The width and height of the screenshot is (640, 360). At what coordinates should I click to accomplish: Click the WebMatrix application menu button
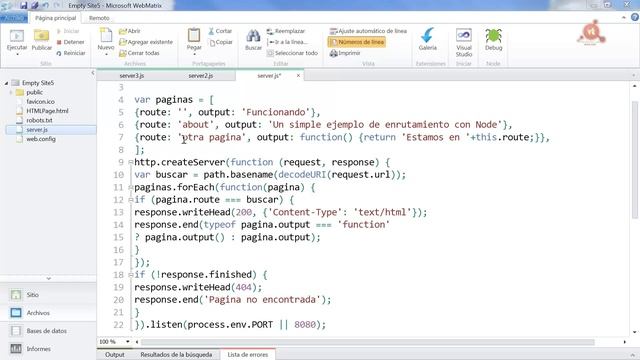point(13,18)
